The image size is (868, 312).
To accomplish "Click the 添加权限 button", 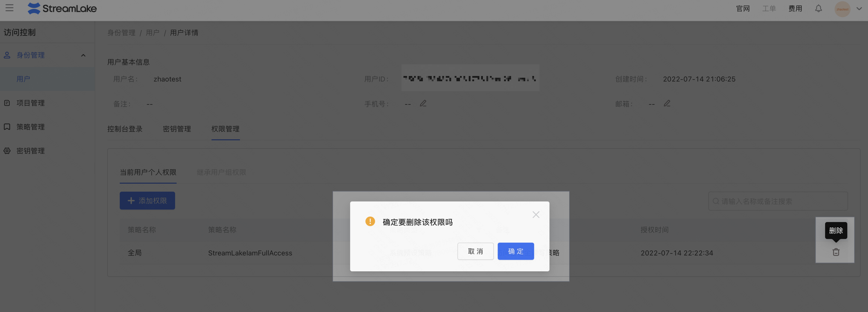I will (147, 201).
